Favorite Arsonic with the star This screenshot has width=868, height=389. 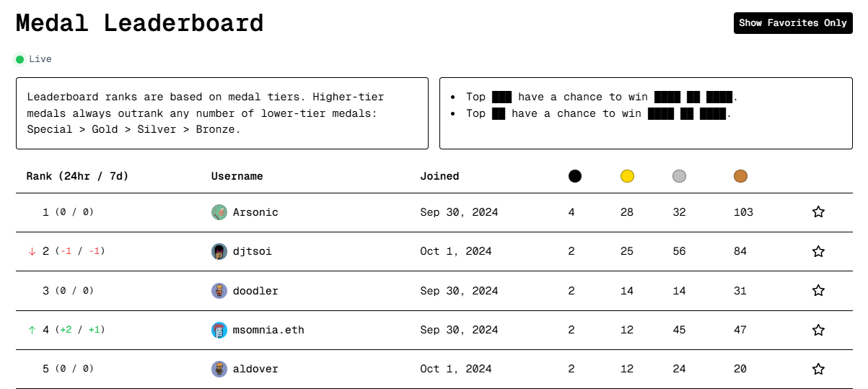pos(818,212)
